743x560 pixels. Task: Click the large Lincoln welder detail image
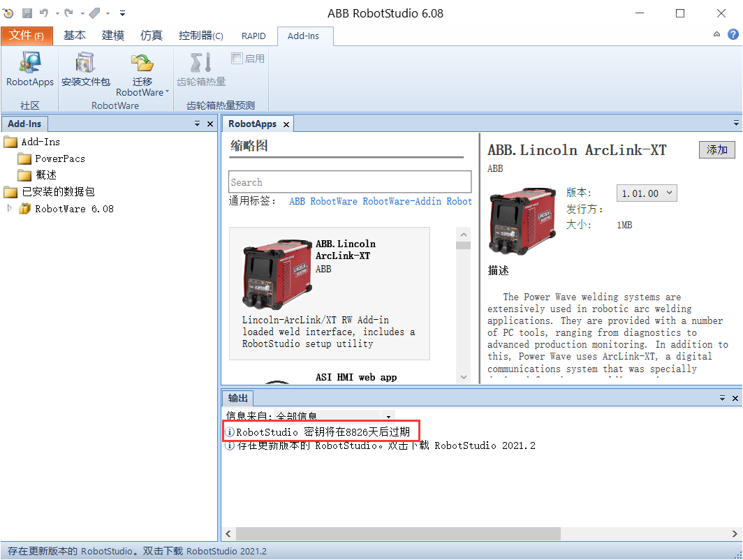click(522, 221)
